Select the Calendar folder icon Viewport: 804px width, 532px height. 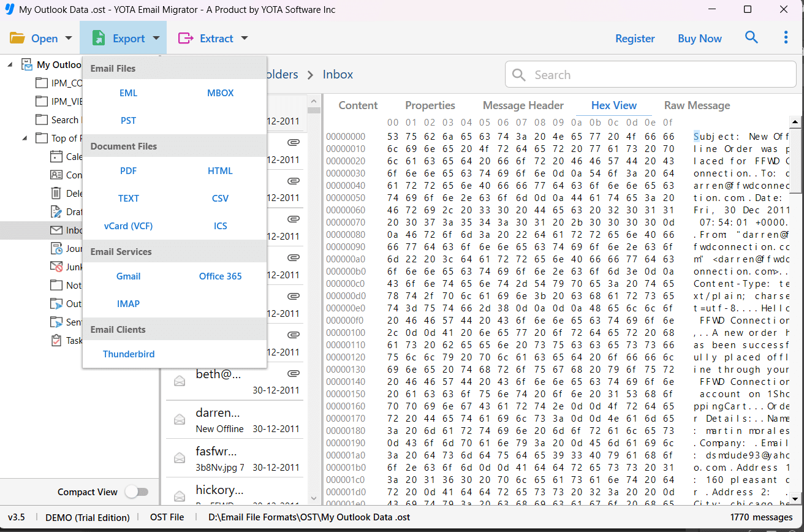[x=56, y=156]
